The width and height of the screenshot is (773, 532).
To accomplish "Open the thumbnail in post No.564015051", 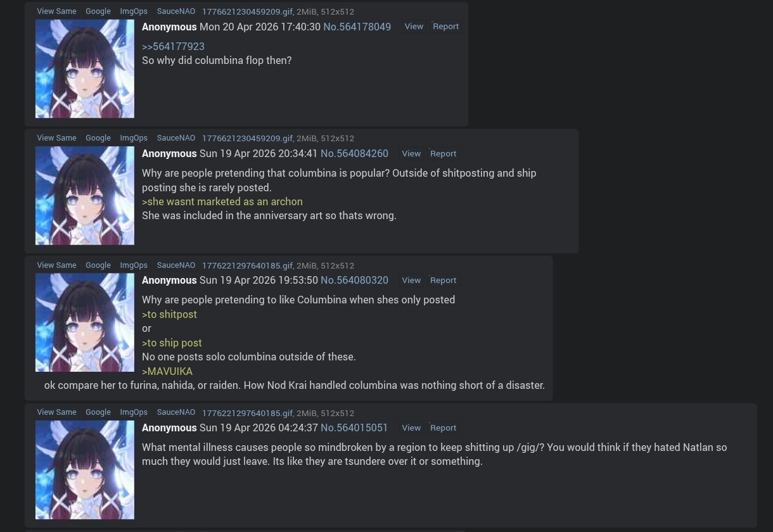I will (x=85, y=470).
